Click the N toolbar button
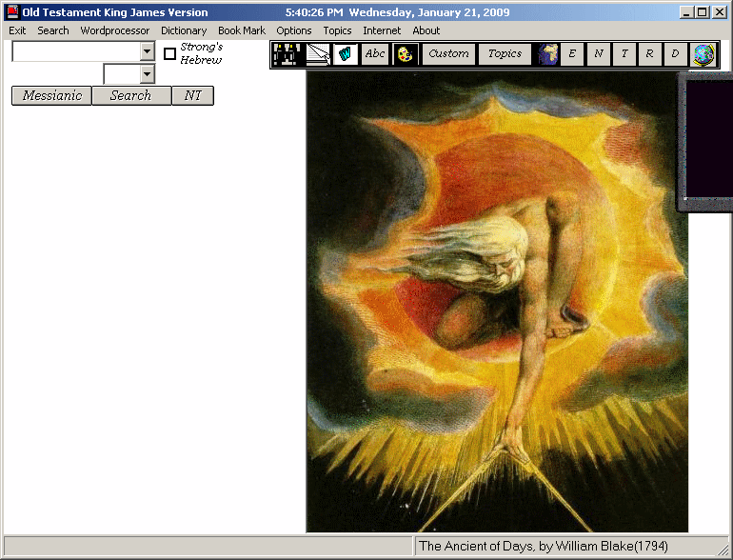The image size is (733, 560). pos(599,54)
